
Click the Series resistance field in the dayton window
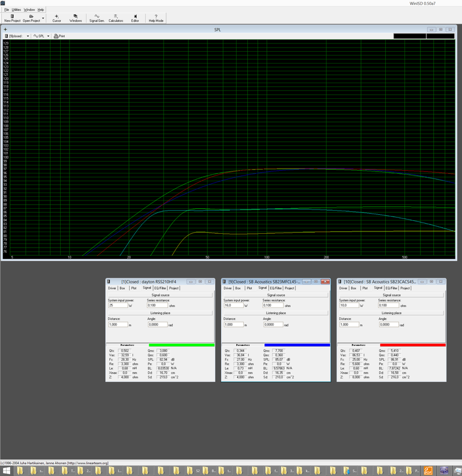(158, 305)
